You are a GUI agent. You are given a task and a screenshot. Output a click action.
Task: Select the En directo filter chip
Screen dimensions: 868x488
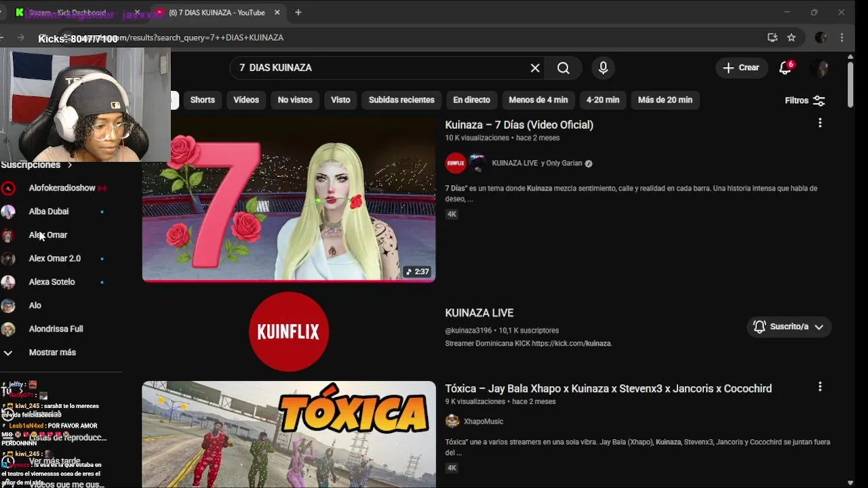[x=471, y=100]
